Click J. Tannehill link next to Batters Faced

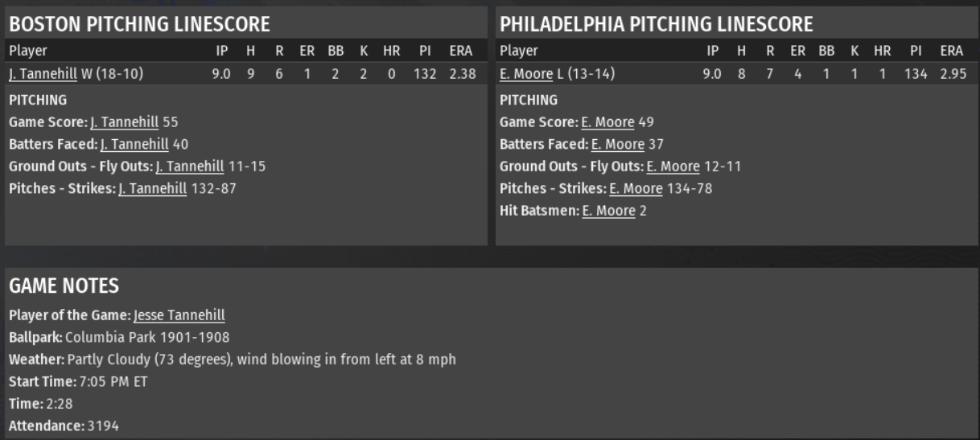(134, 145)
